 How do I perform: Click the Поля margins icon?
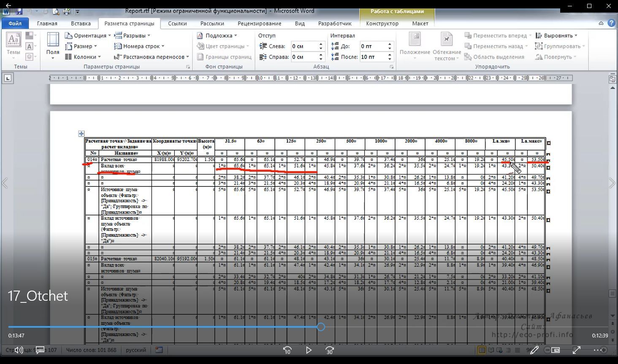click(53, 46)
